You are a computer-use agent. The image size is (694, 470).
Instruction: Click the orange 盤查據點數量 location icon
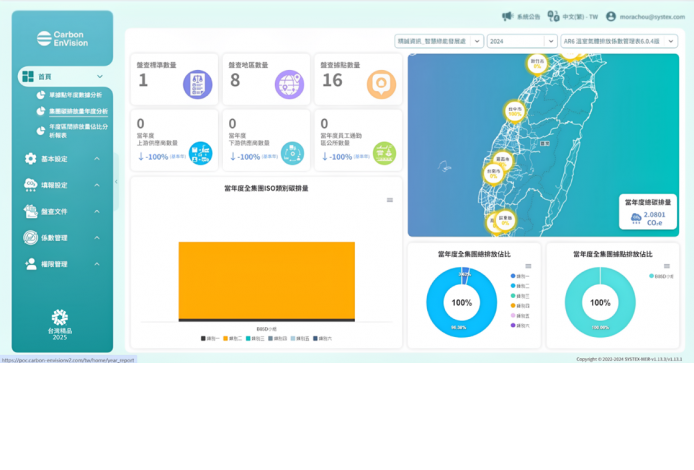coord(381,84)
